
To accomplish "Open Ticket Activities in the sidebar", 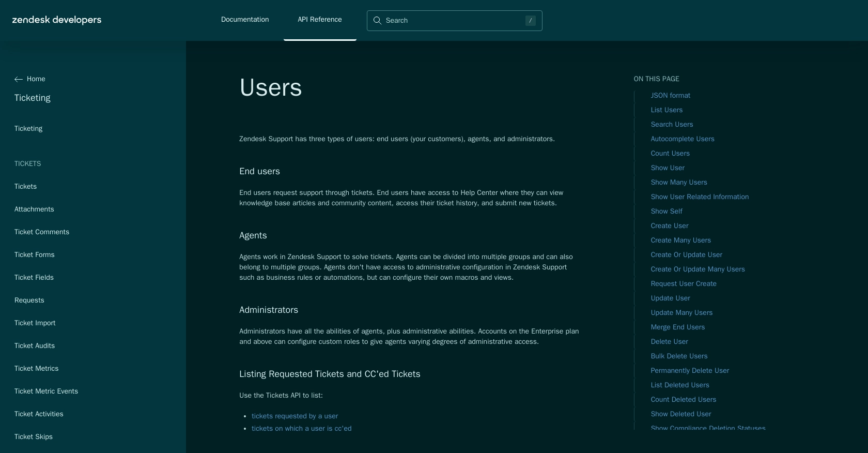I will (39, 414).
